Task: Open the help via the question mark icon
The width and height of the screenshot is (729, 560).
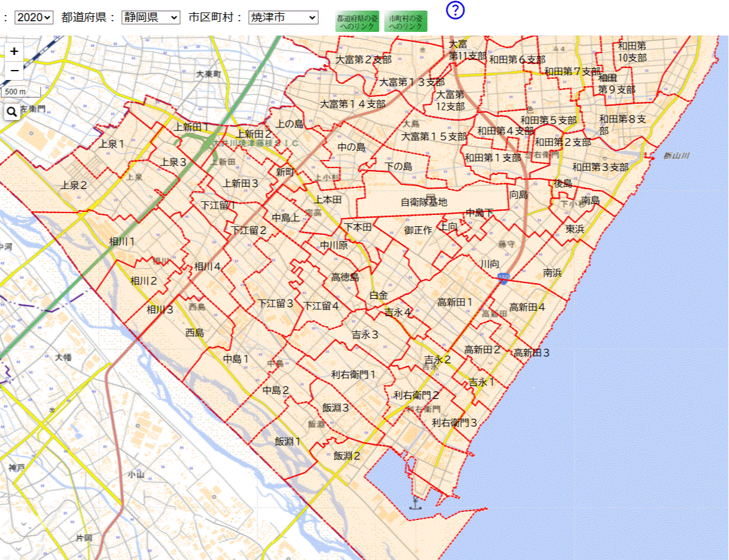Action: 456,11
